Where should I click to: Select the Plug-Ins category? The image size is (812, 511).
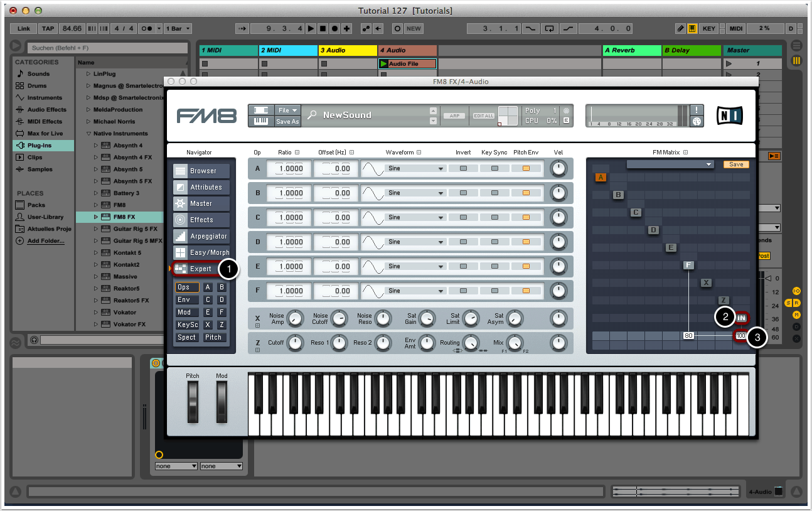click(x=40, y=146)
